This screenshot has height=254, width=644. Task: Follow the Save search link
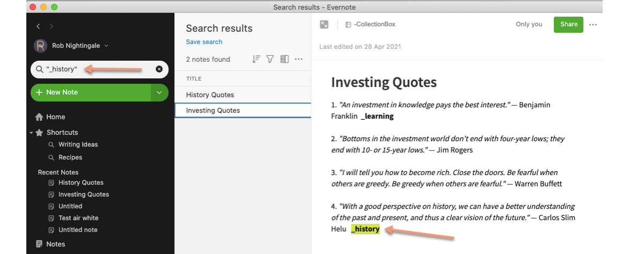coord(204,42)
